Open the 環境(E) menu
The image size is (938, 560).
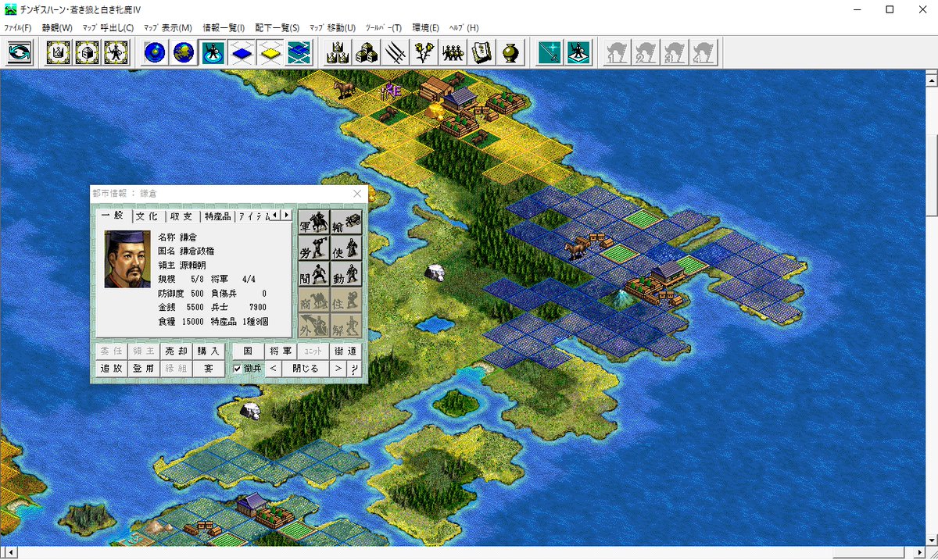(426, 27)
